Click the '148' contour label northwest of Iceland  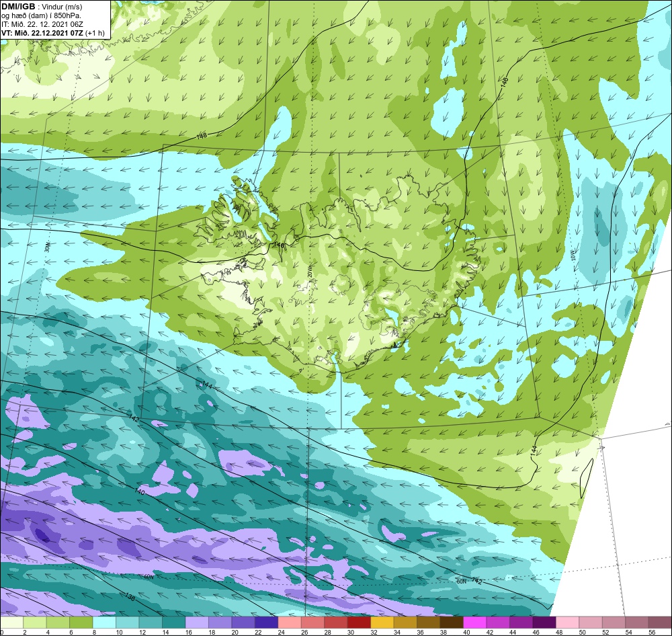[x=202, y=136]
